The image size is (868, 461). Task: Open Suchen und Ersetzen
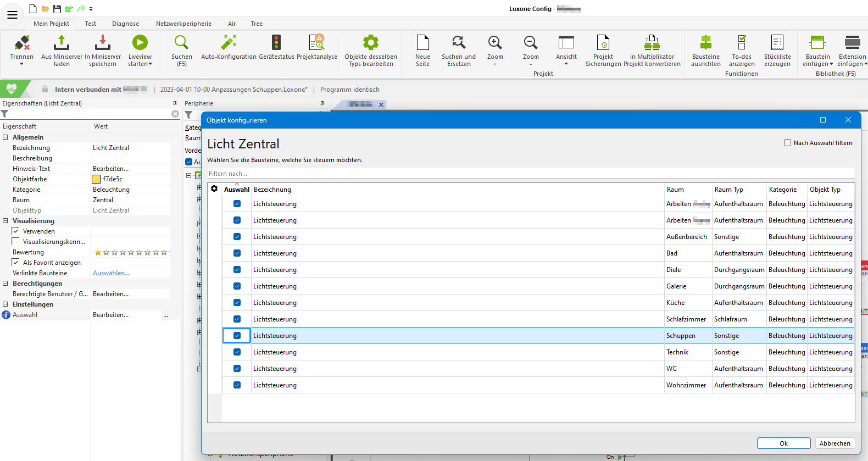pyautogui.click(x=459, y=51)
